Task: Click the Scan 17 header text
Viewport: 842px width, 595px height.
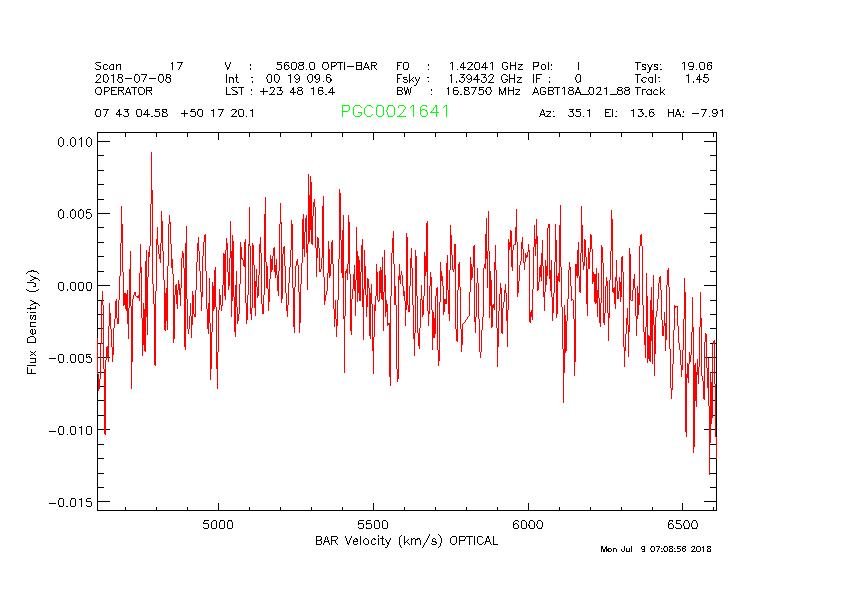Action: (139, 66)
